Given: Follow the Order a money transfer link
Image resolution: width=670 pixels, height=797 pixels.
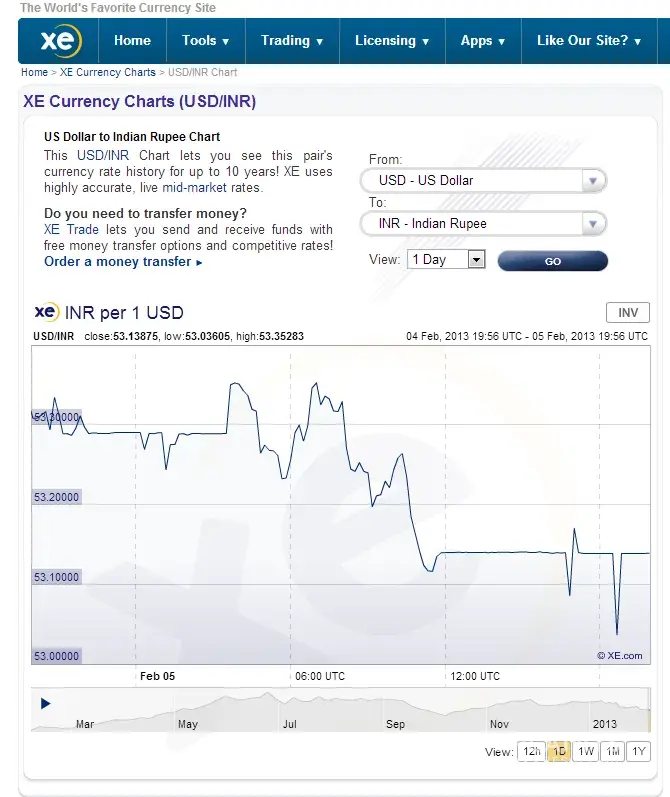Looking at the screenshot, I should tap(123, 262).
